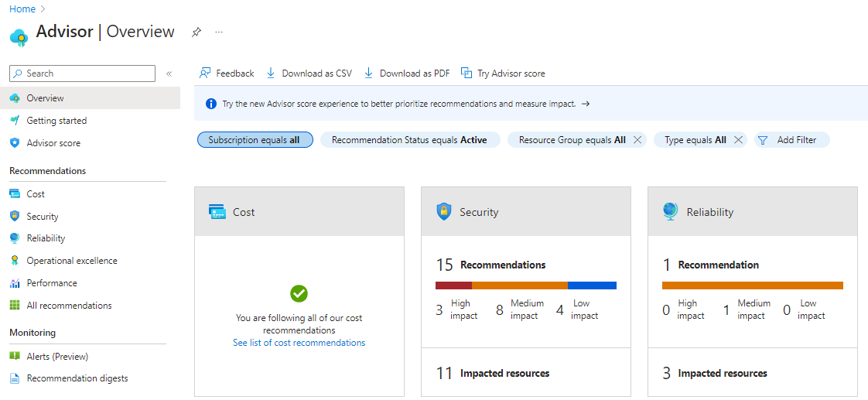Open the Subscription equals all filter
The width and height of the screenshot is (868, 400).
tap(254, 140)
